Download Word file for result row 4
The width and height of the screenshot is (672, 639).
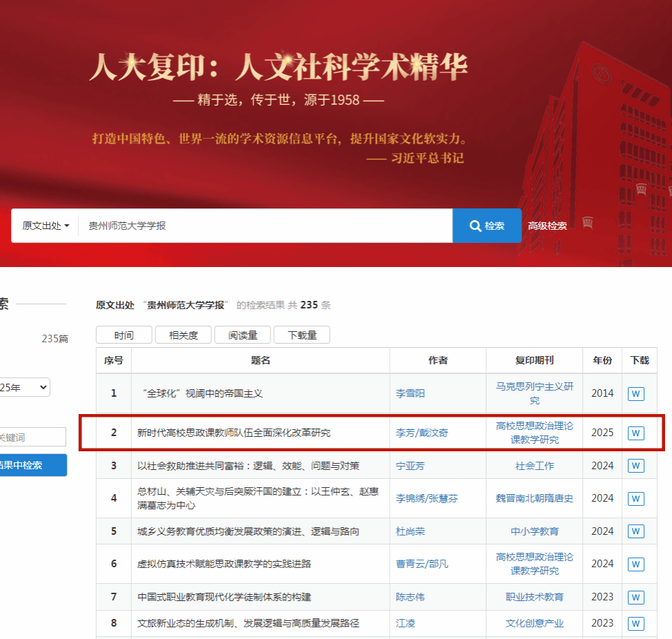coord(635,498)
